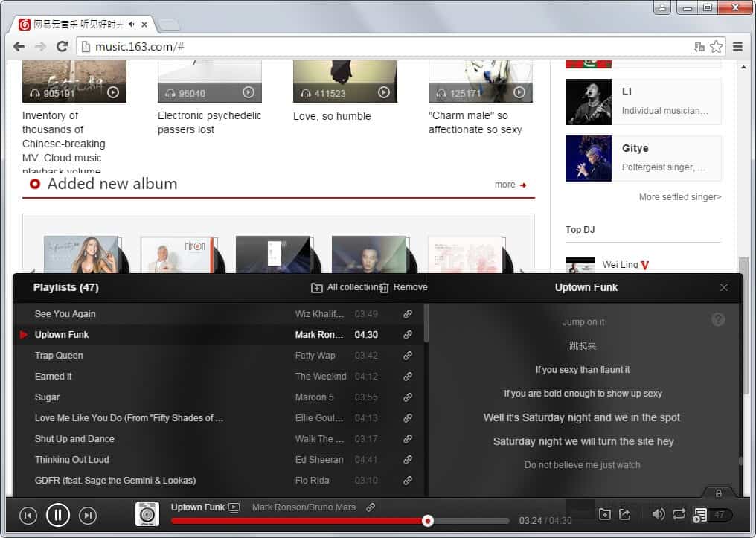The width and height of the screenshot is (756, 538).
Task: Select Love Me Like You Do track
Action: 129,418
